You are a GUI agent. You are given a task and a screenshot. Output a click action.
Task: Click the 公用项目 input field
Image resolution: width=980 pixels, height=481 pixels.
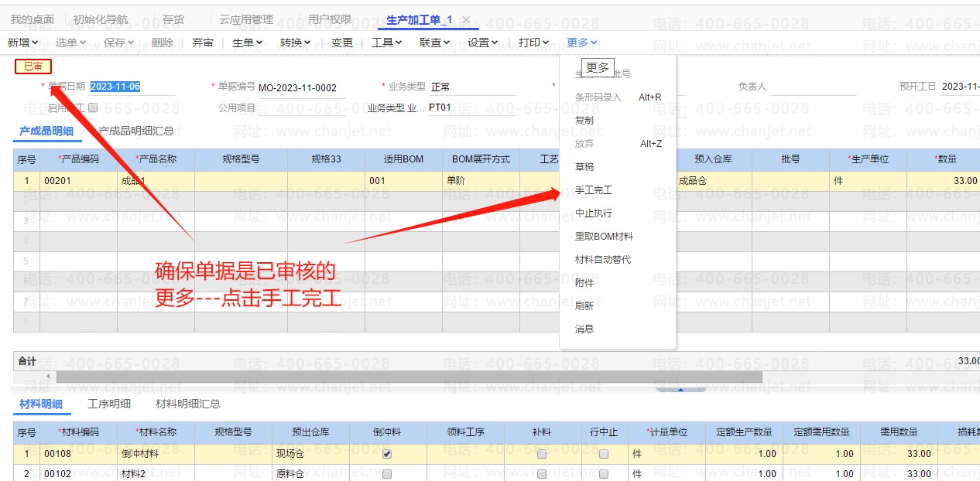click(302, 107)
